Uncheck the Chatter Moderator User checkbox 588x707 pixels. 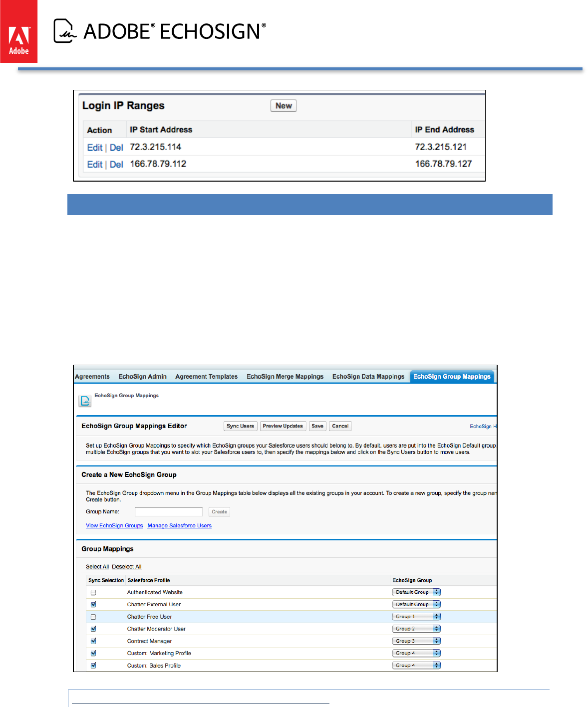point(93,629)
